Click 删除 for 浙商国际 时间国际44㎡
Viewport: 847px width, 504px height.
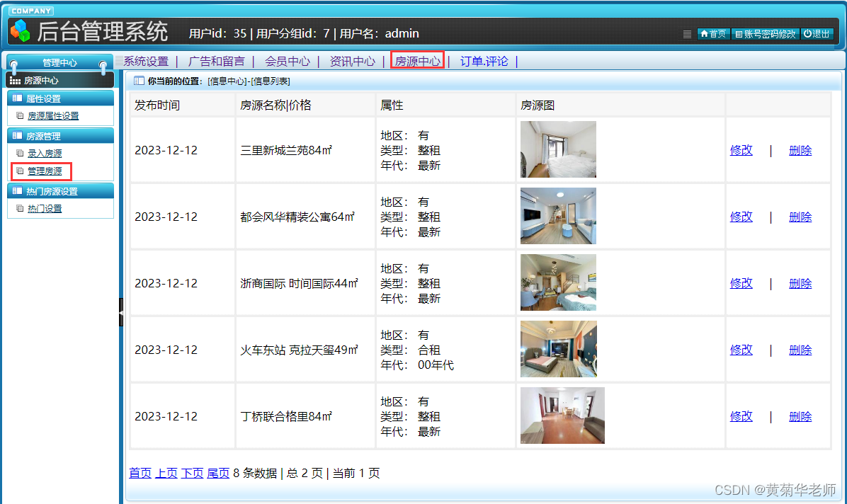[x=800, y=283]
